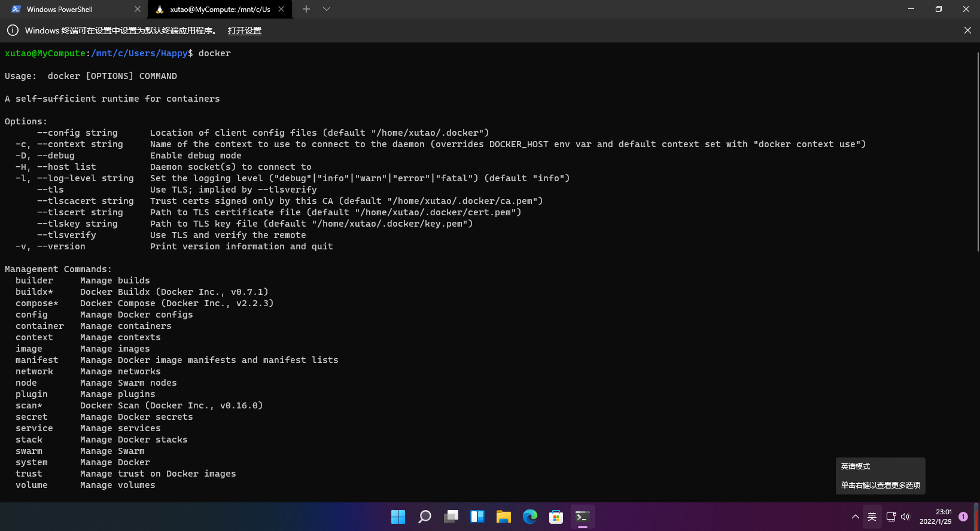Dismiss the default terminal info bar
This screenshot has height=531, width=980.
pos(967,30)
